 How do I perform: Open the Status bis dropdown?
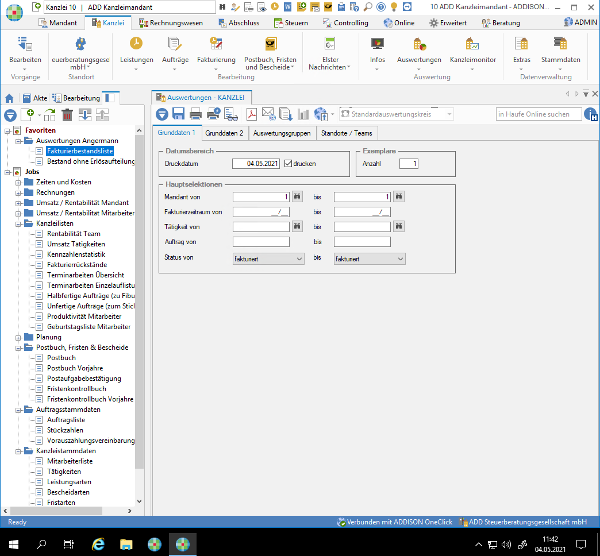coord(369,259)
